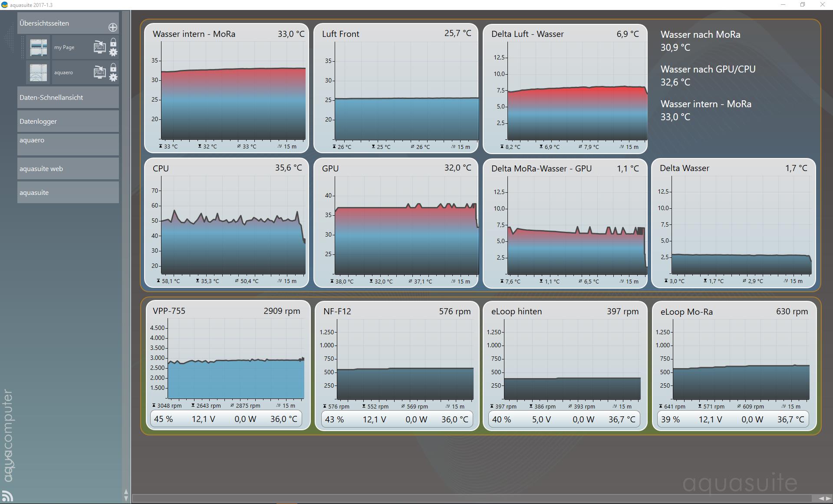Select the aquaero overview page label
This screenshot has height=504, width=833.
(63, 72)
